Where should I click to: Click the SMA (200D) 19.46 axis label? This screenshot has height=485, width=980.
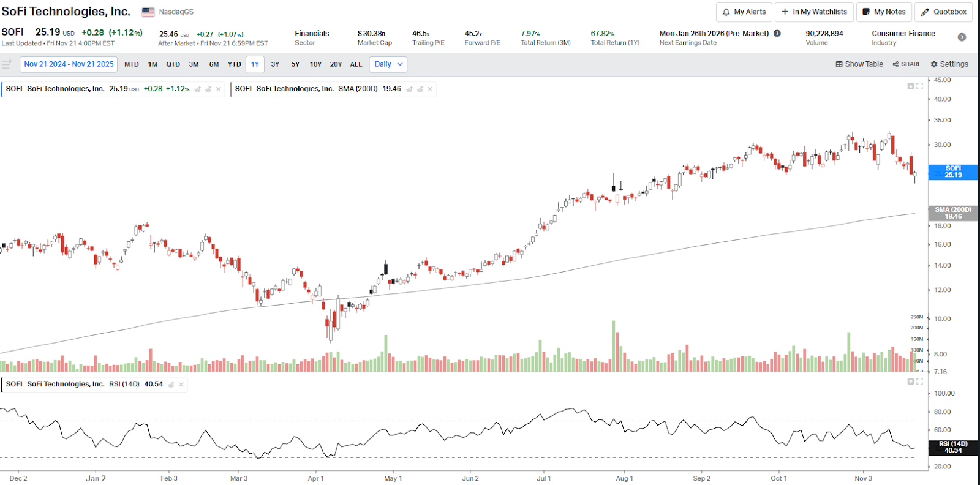pos(954,213)
